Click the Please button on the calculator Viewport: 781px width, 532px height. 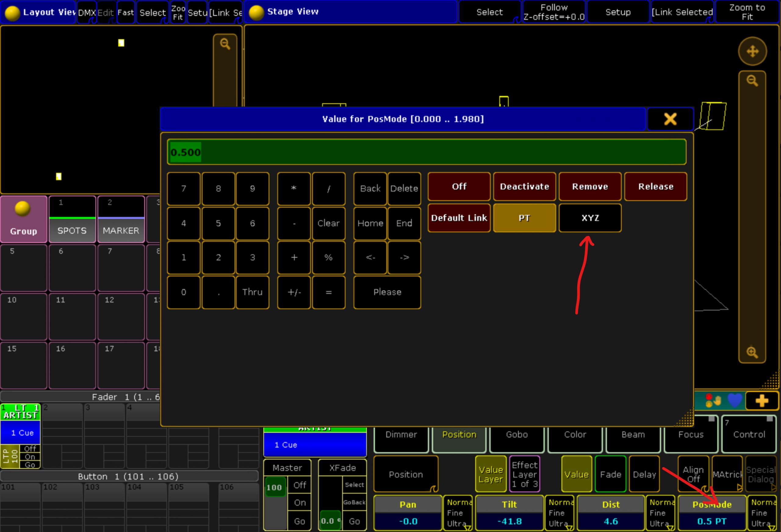(x=387, y=292)
